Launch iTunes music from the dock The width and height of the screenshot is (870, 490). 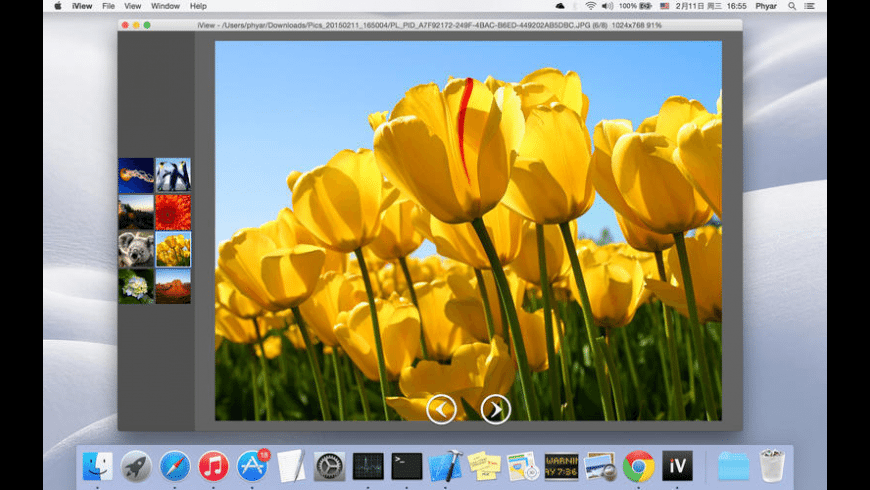tap(213, 466)
